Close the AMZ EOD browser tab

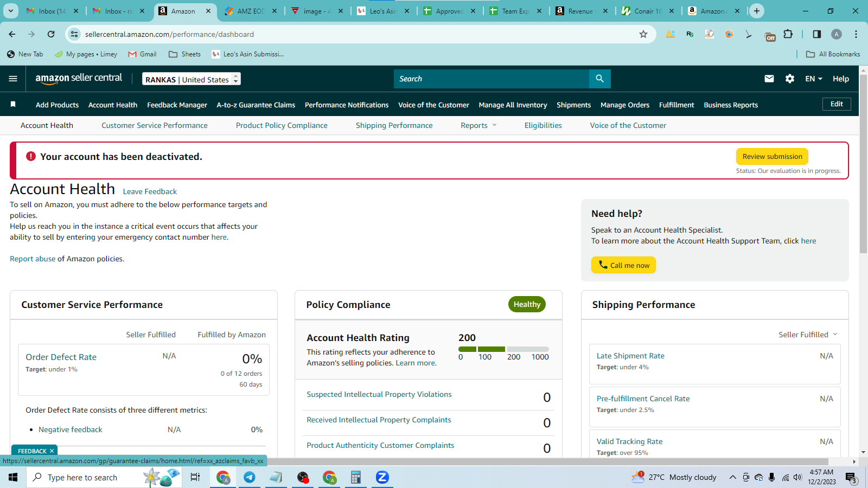click(275, 11)
